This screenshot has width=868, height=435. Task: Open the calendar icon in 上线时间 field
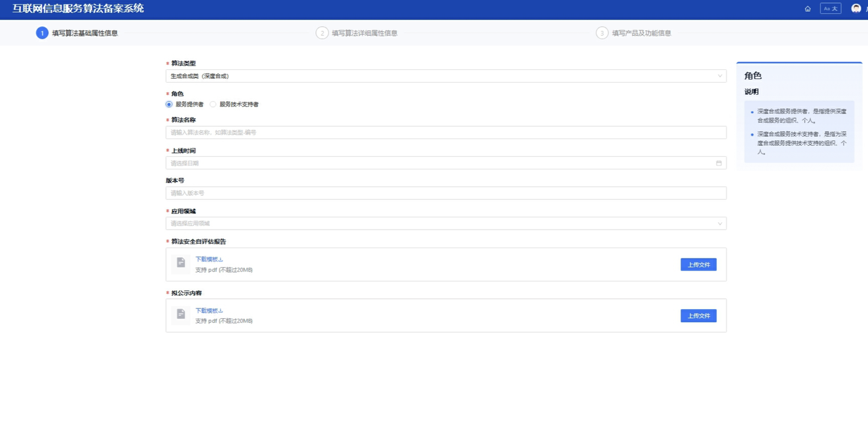[x=719, y=163]
